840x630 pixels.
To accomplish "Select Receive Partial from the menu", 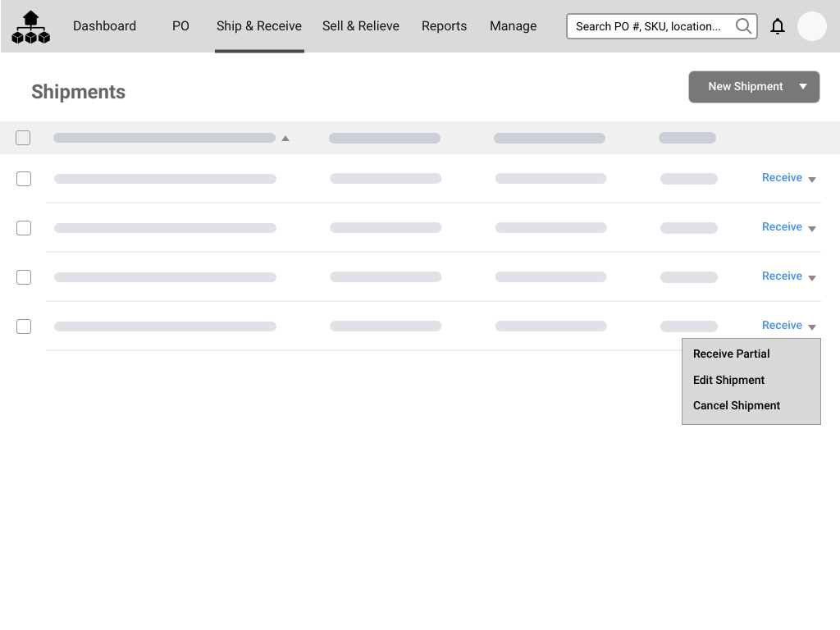I will click(x=731, y=354).
